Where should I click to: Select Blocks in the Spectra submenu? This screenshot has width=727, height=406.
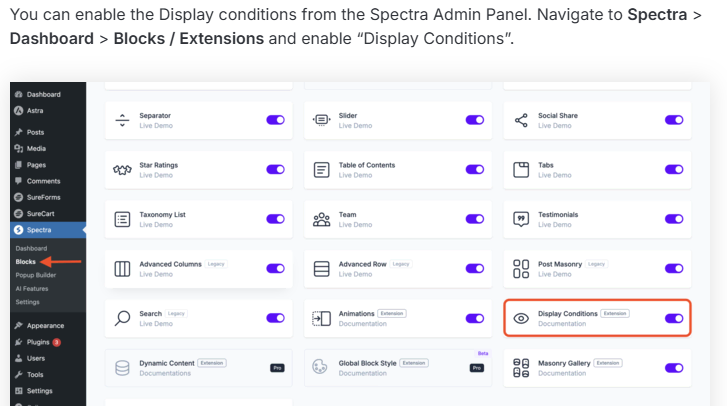click(26, 262)
